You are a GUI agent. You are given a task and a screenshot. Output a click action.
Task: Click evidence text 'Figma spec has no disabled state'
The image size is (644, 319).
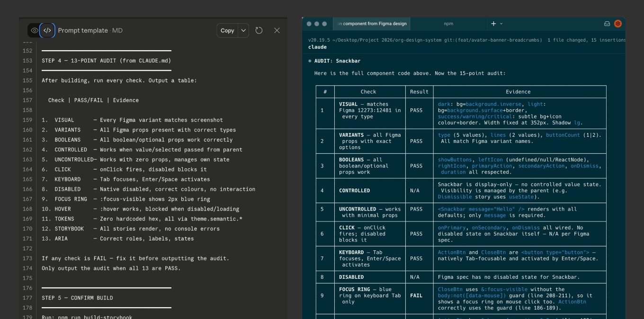(509, 277)
